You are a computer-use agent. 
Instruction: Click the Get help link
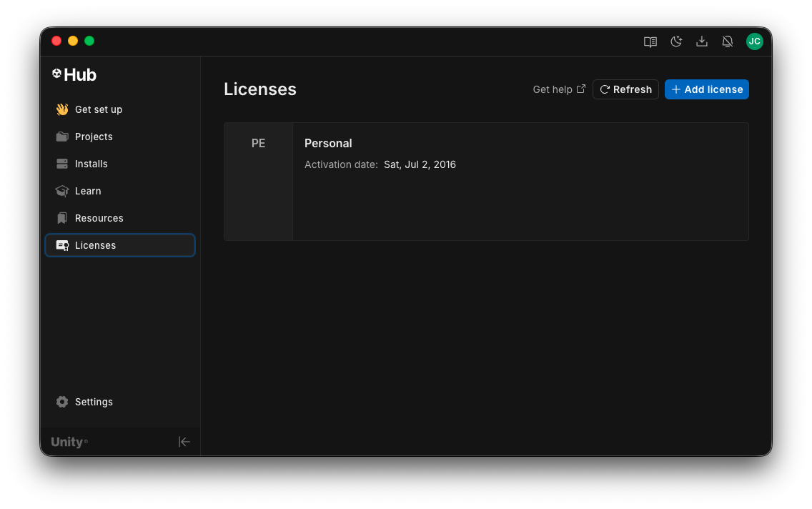[559, 89]
